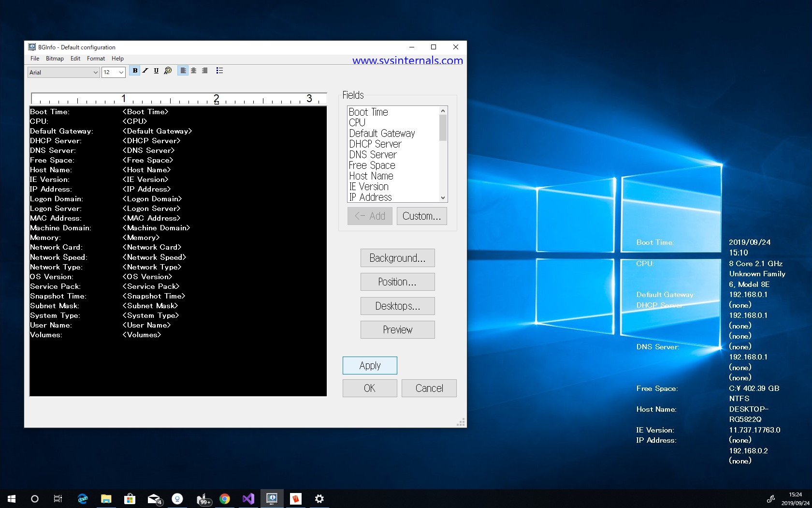Align text right in toolbar
This screenshot has height=508, width=812.
point(204,71)
